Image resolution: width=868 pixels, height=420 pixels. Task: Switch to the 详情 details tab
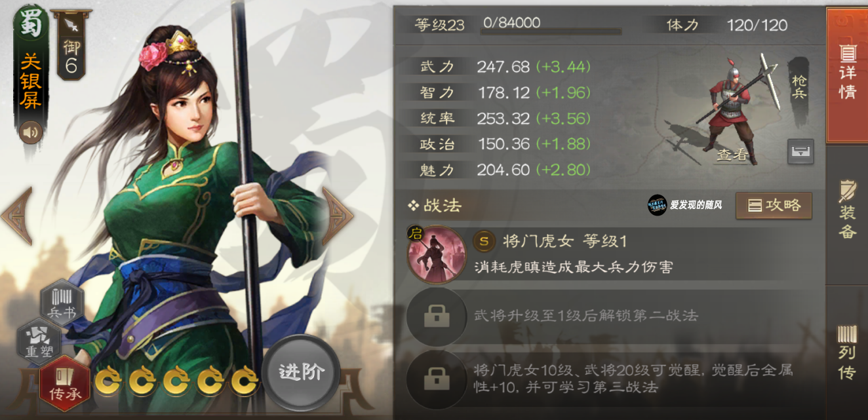pyautogui.click(x=847, y=75)
